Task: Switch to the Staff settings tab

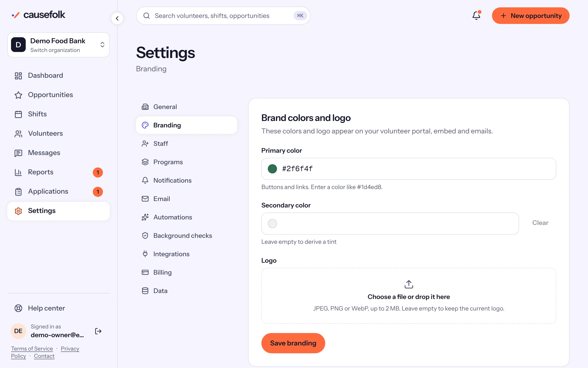Action: (x=186, y=144)
